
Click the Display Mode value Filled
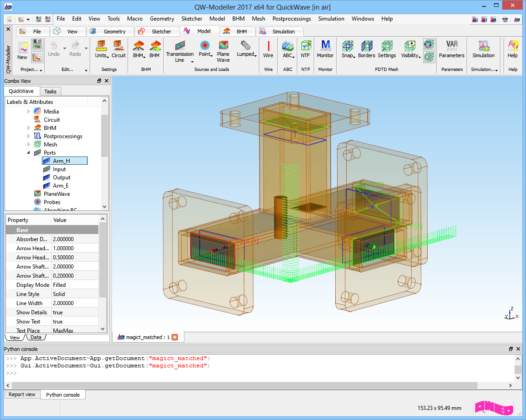pyautogui.click(x=75, y=285)
